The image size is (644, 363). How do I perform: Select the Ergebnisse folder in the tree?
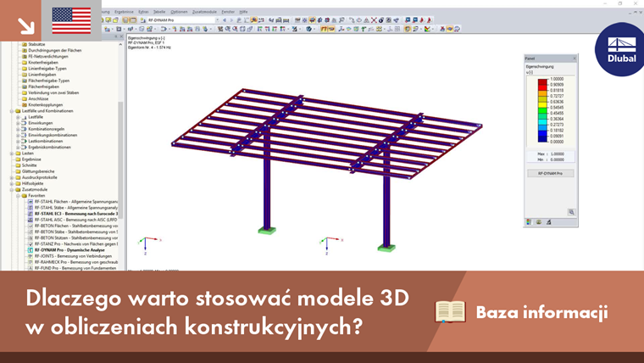(x=31, y=159)
